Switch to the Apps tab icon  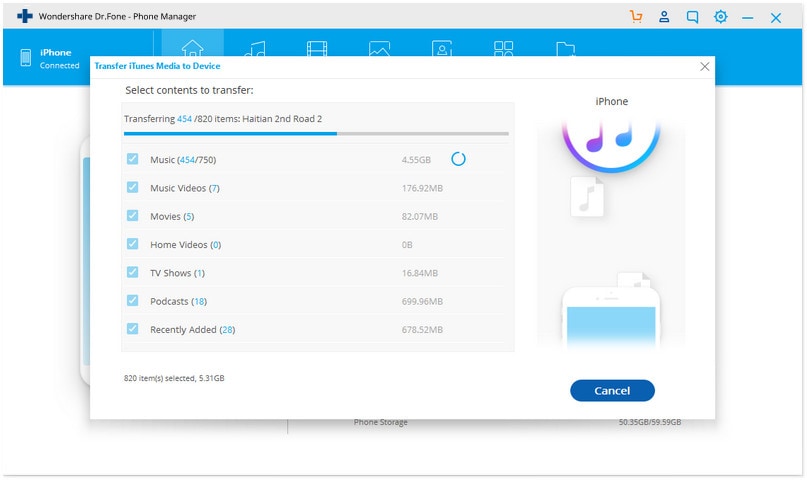[x=503, y=48]
